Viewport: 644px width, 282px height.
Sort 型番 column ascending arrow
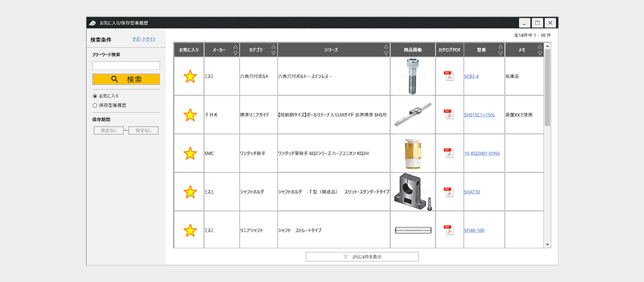click(500, 46)
